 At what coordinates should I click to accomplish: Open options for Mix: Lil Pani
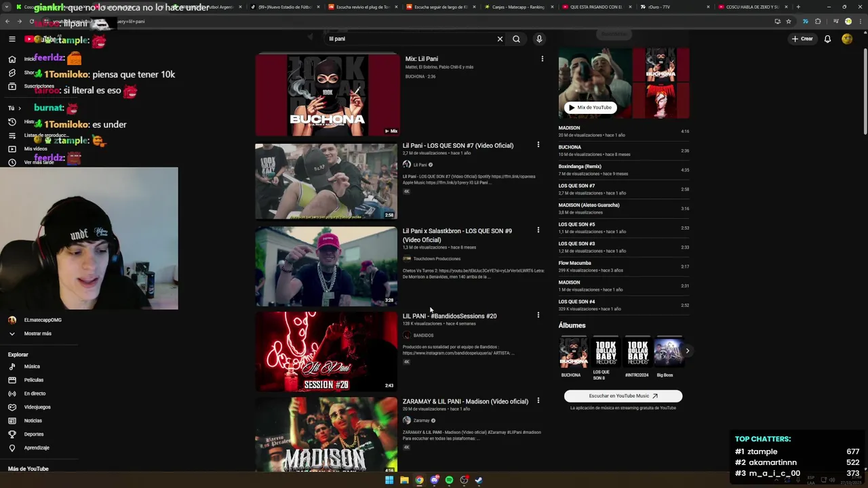pyautogui.click(x=542, y=59)
